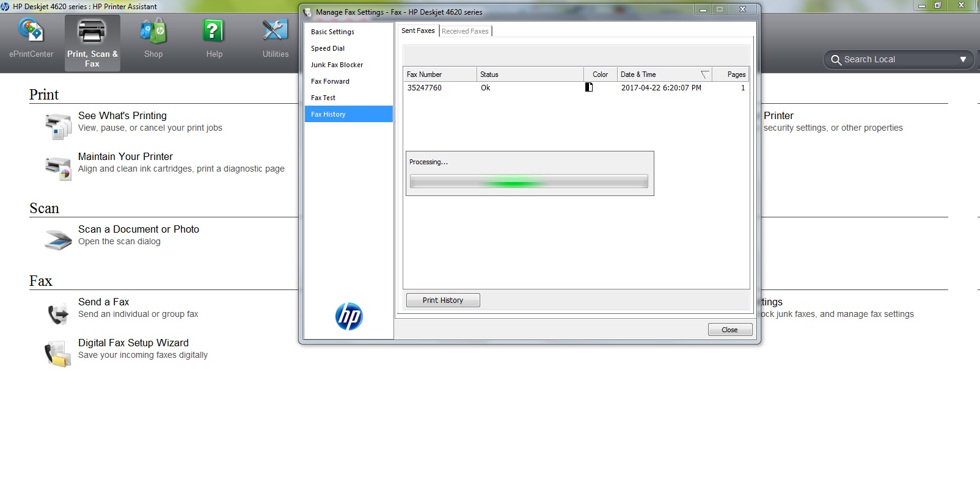Viewport: 980px width, 480px height.
Task: Select the Print, Scan & Fax toolbar icon
Action: (92, 42)
